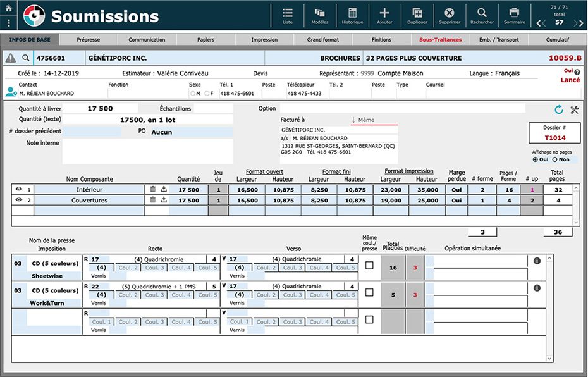Click the Supprimer delete icon

pos(450,15)
